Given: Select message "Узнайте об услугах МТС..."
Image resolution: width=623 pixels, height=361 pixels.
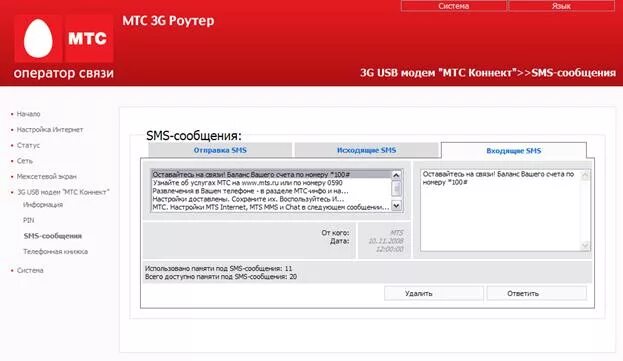Looking at the screenshot, I should (x=271, y=183).
